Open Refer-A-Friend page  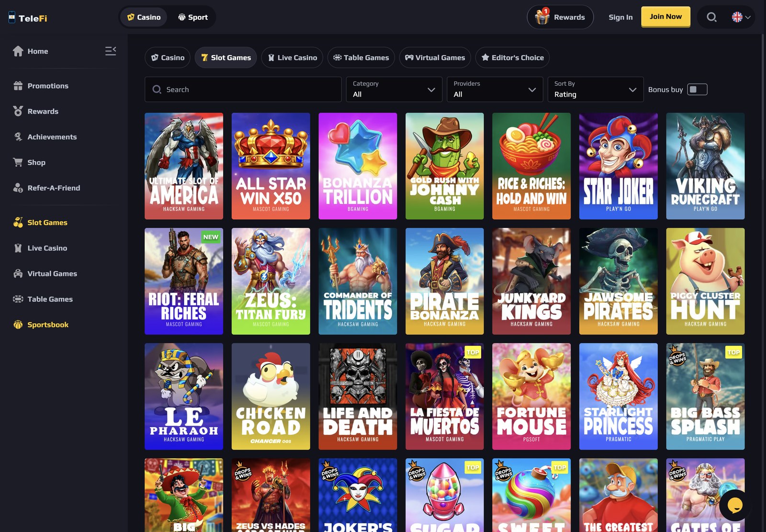pyautogui.click(x=54, y=188)
